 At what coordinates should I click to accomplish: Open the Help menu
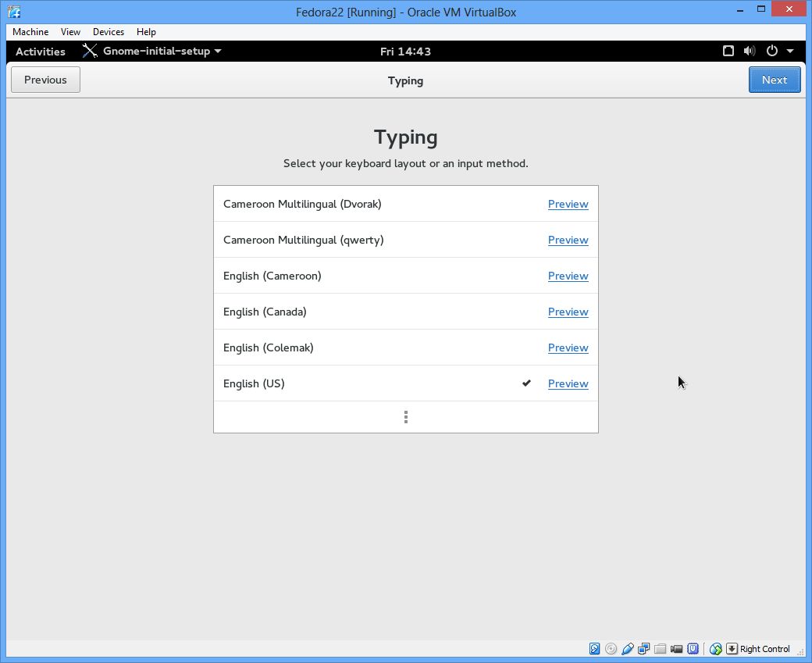[146, 31]
